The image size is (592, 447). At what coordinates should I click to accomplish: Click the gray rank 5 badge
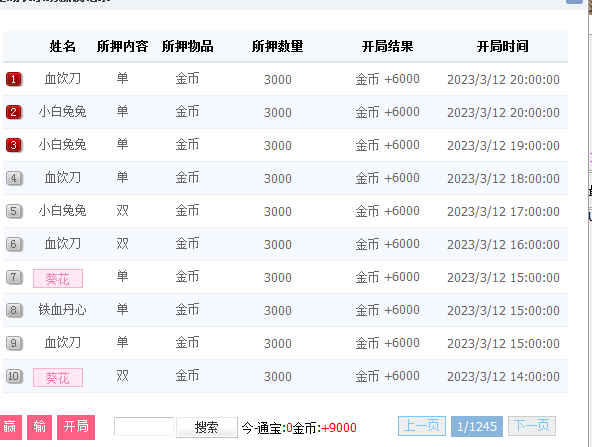14,211
